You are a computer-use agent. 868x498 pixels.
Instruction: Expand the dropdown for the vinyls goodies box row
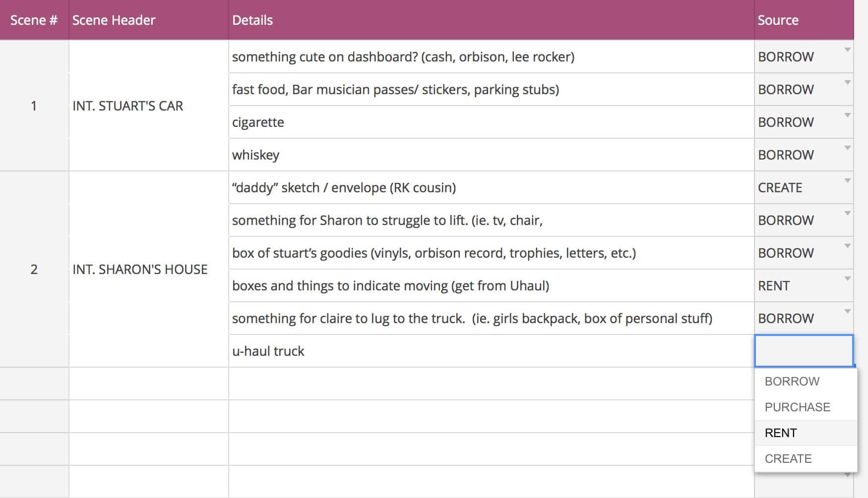pos(847,246)
